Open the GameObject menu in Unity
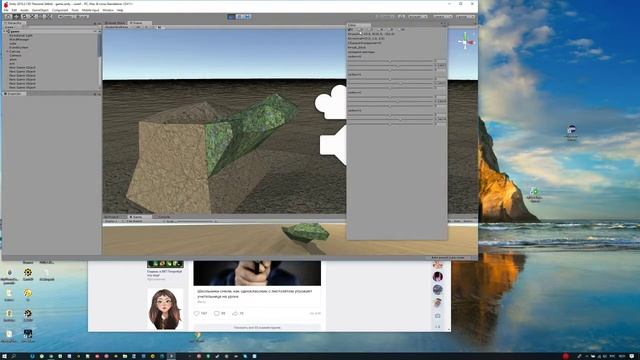Viewport: 640px width, 360px height. coord(40,10)
